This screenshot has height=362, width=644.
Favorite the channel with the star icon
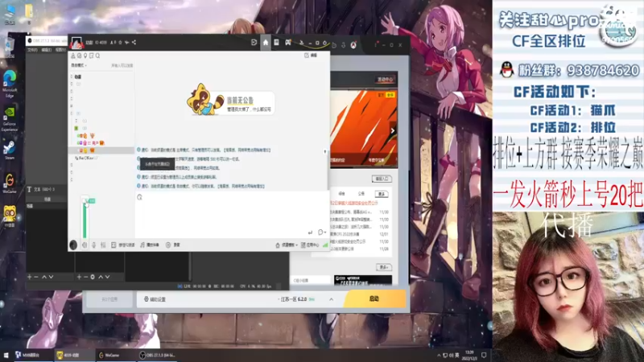coord(120,43)
